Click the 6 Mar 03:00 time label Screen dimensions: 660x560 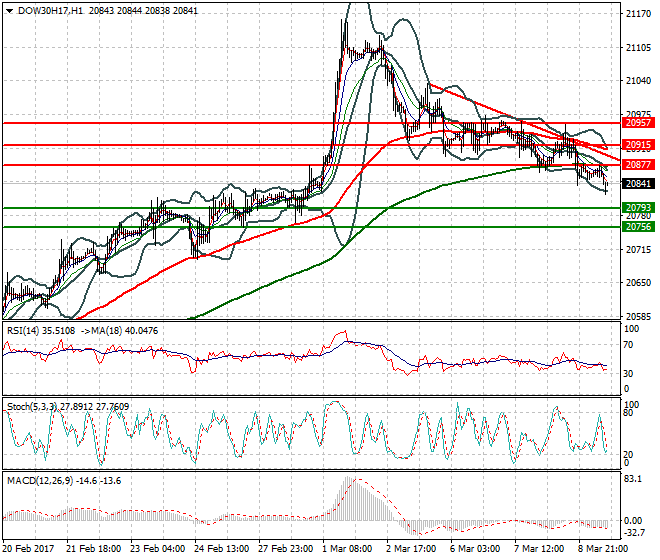475,549
